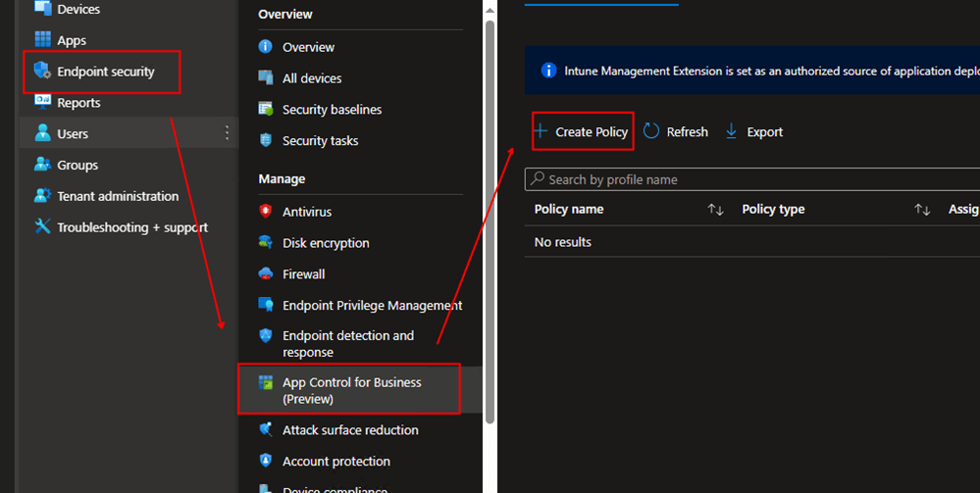Select Endpoint security in navigation
This screenshot has height=493, width=980.
[106, 72]
